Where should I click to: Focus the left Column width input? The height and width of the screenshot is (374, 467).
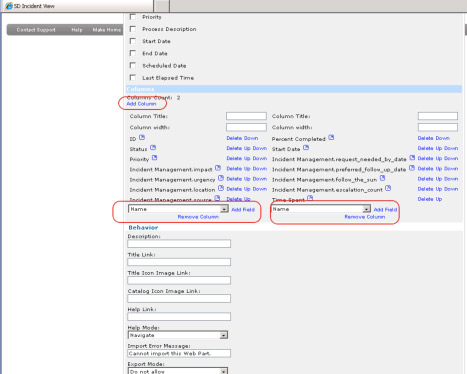[x=246, y=127]
